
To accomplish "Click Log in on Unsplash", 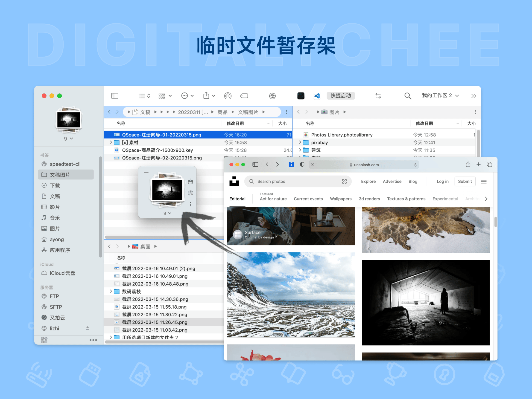I will pyautogui.click(x=443, y=181).
